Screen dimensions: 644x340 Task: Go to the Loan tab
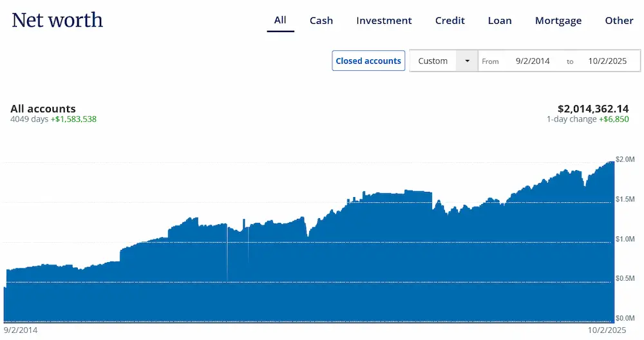point(500,21)
